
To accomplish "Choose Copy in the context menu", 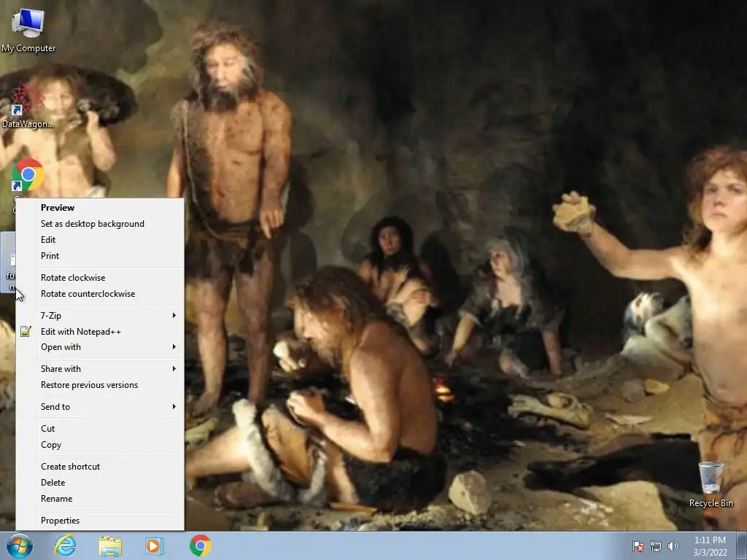I will tap(100, 445).
